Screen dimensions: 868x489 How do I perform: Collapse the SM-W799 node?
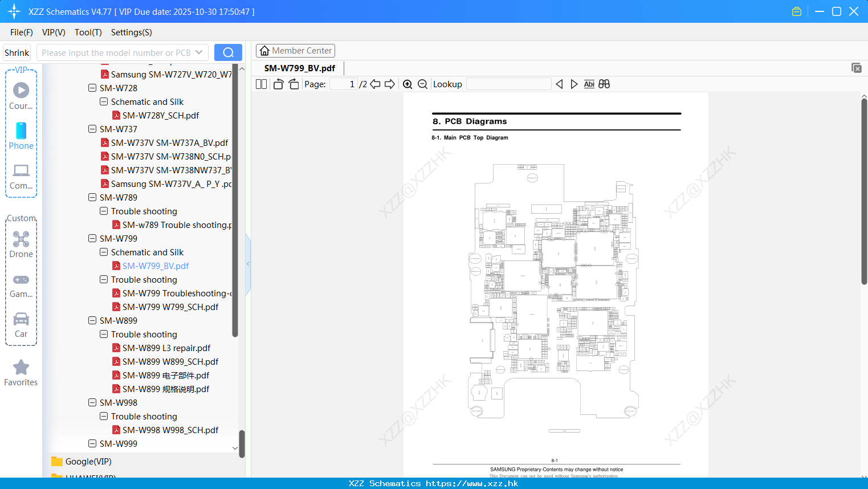click(x=92, y=238)
